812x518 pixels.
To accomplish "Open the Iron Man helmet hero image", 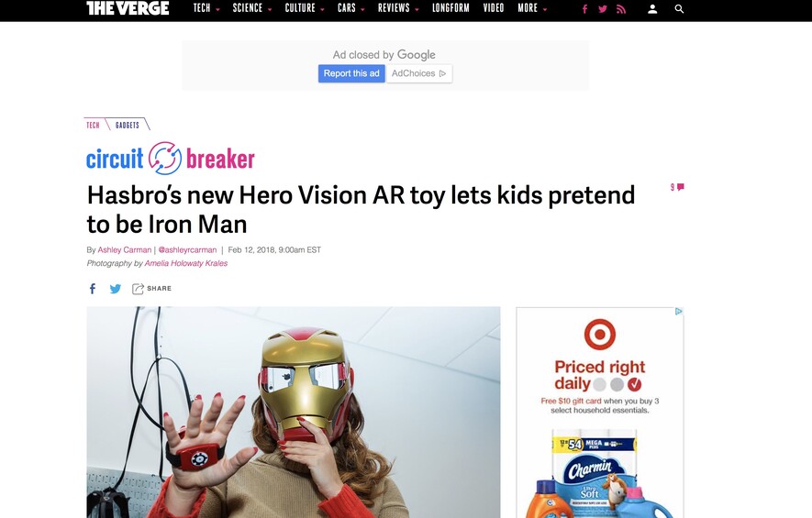I will [x=293, y=412].
